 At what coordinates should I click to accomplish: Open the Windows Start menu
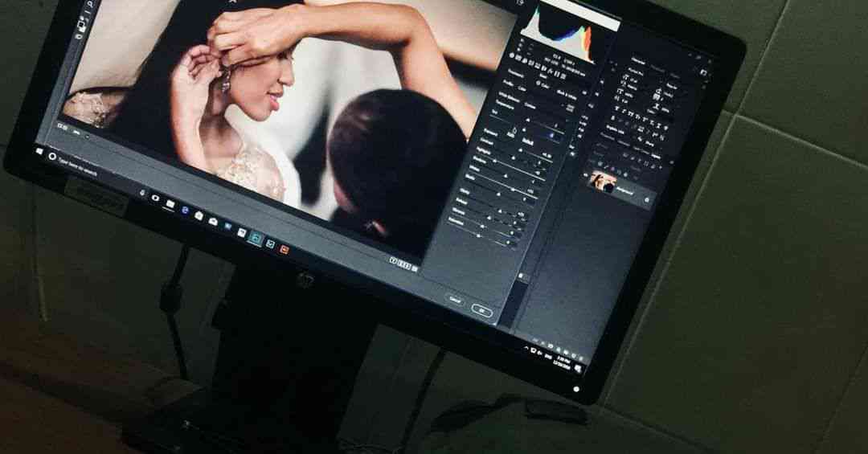coord(39,151)
